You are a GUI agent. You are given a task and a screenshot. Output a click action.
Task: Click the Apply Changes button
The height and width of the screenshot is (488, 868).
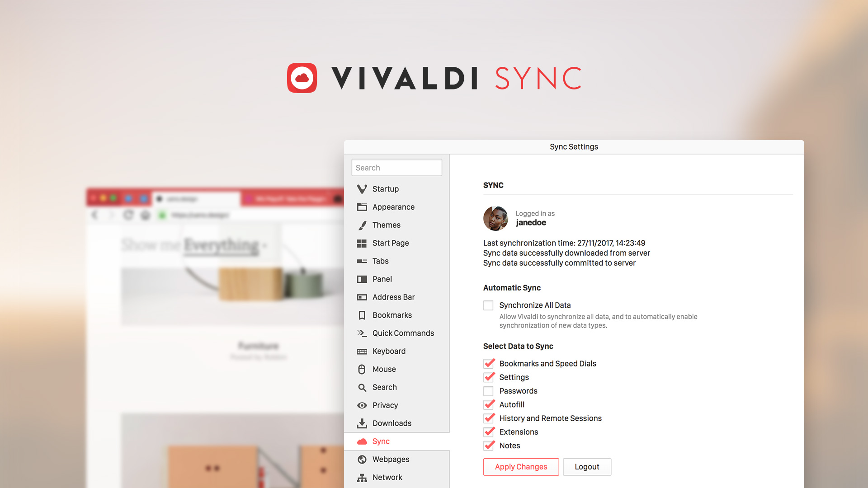521,467
